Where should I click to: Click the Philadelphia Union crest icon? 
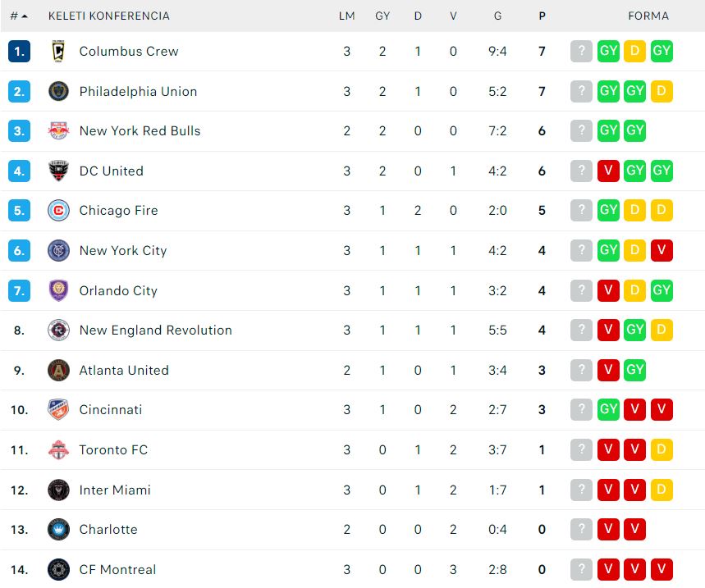(58, 91)
